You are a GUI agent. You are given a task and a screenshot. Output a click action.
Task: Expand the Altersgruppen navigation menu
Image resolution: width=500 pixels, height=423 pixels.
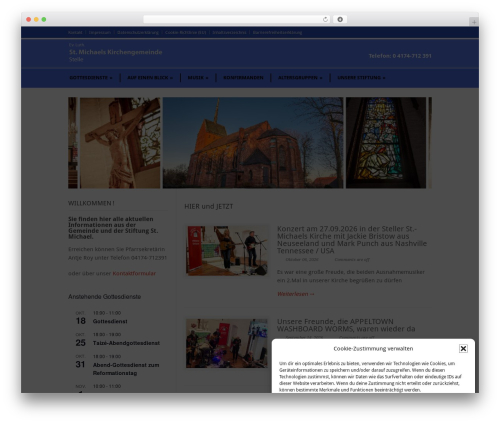tap(300, 78)
